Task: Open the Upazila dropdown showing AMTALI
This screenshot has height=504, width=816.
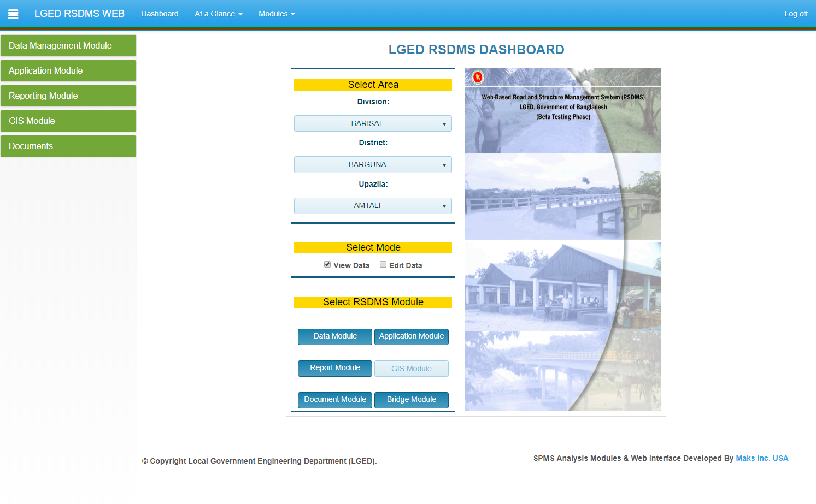Action: point(373,206)
